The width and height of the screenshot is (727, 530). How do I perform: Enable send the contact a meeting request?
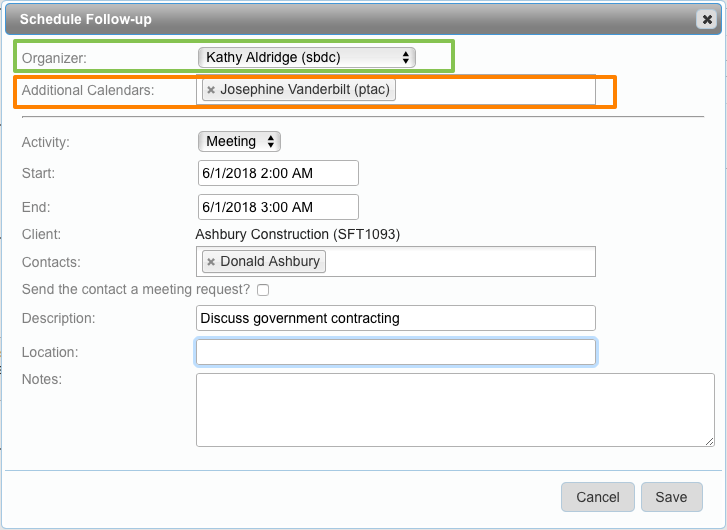coord(263,290)
